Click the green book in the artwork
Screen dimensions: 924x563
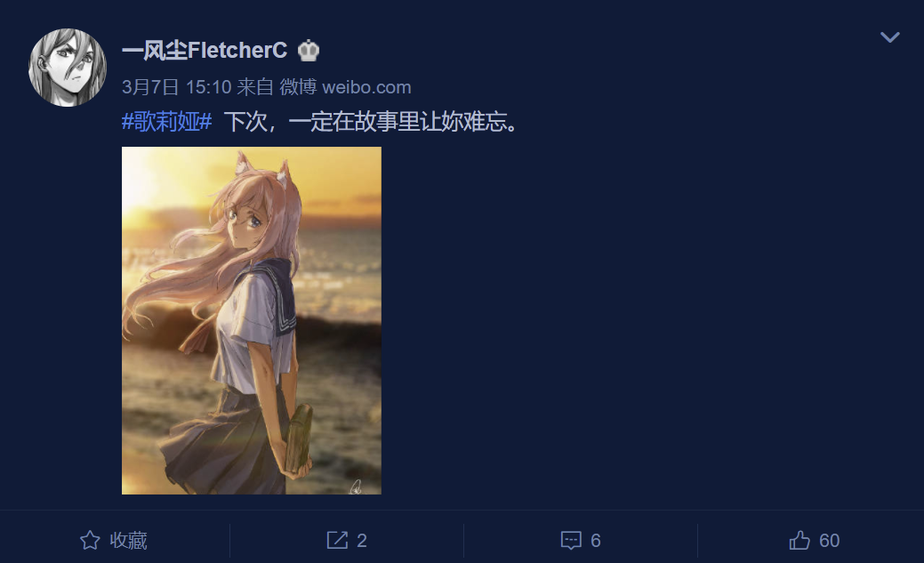click(299, 438)
